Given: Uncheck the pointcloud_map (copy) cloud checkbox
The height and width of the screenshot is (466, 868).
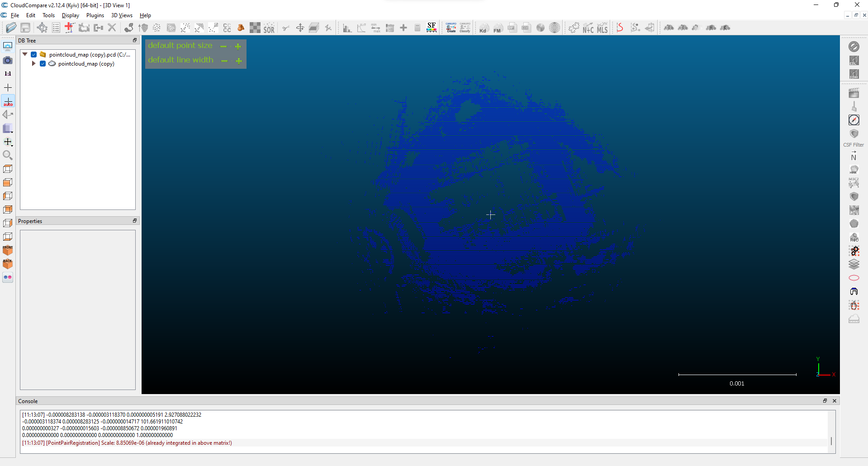Looking at the screenshot, I should pos(43,64).
